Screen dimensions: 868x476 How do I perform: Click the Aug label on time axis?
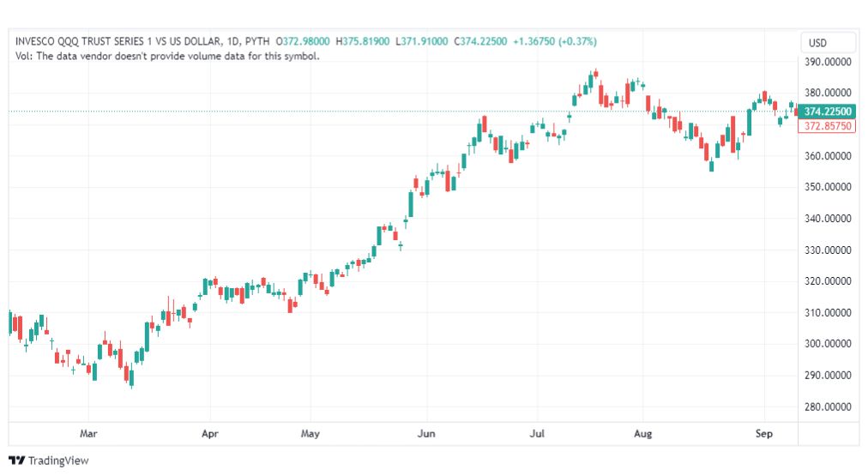pos(642,433)
